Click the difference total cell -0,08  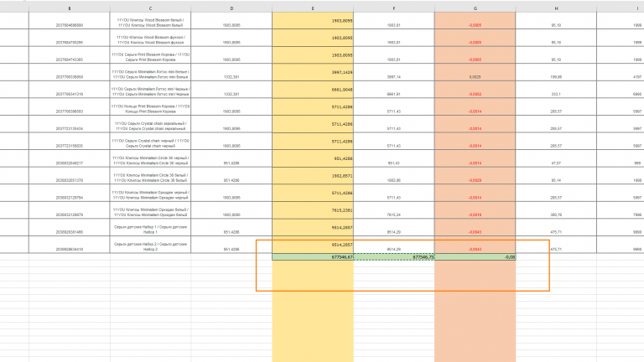pos(475,257)
